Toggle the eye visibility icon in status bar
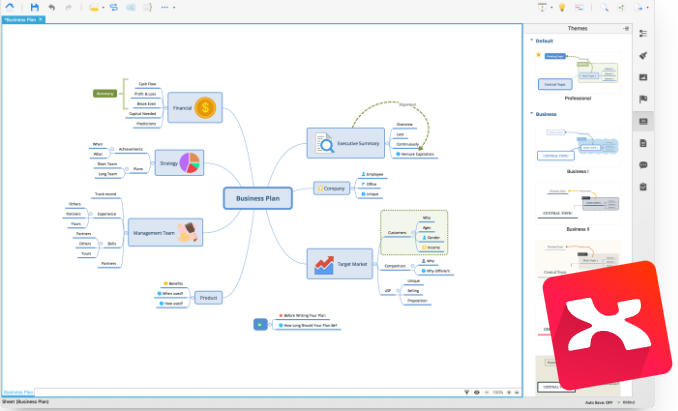The image size is (678, 411). click(477, 392)
